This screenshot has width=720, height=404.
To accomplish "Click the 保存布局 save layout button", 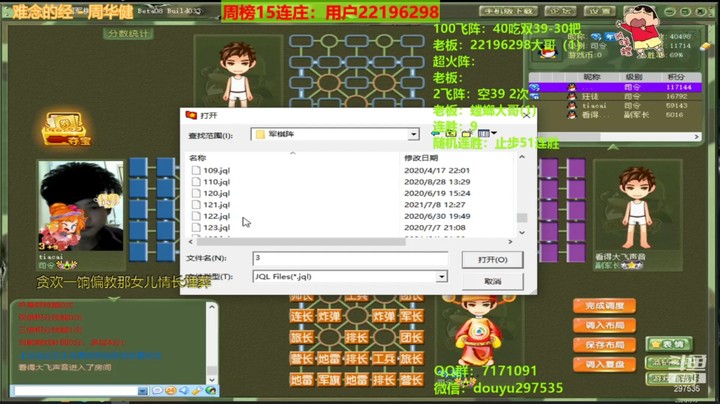I will 604,345.
